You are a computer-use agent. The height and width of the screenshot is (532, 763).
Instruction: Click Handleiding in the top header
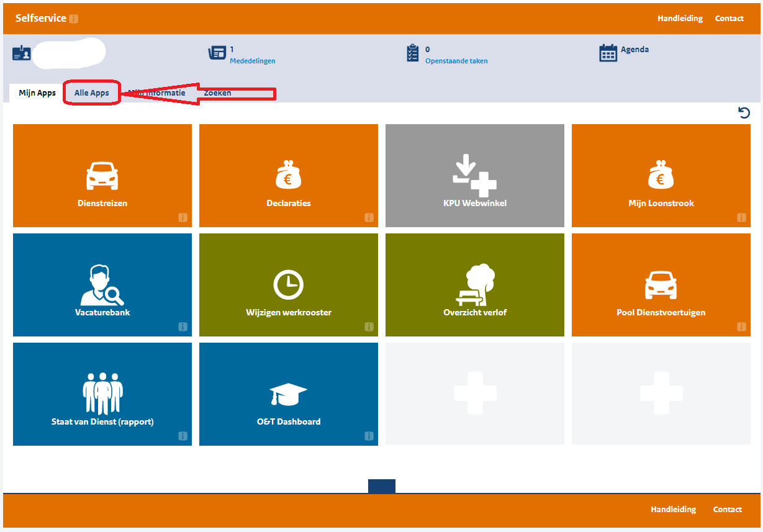680,19
